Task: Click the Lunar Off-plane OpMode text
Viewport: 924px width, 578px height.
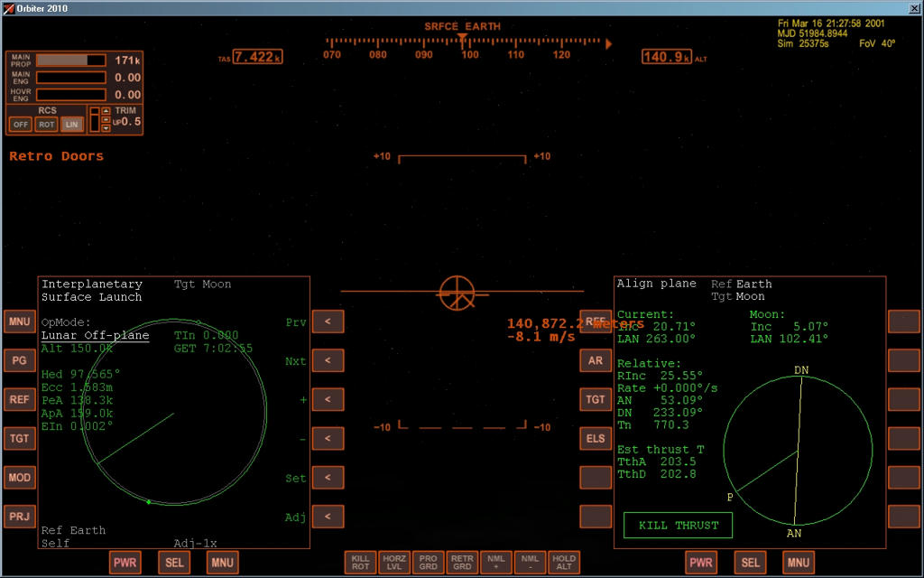Action: point(95,336)
